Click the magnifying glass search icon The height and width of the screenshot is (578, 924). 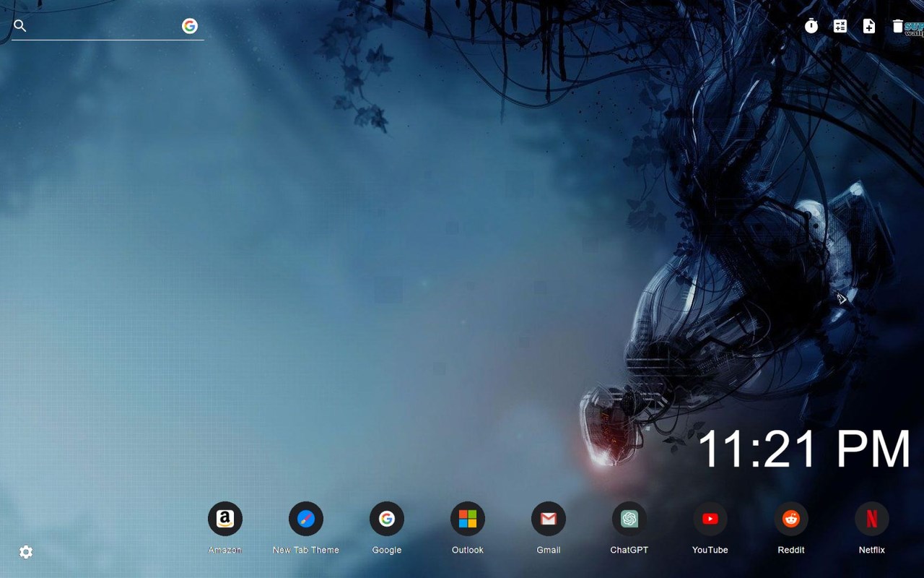pos(20,26)
